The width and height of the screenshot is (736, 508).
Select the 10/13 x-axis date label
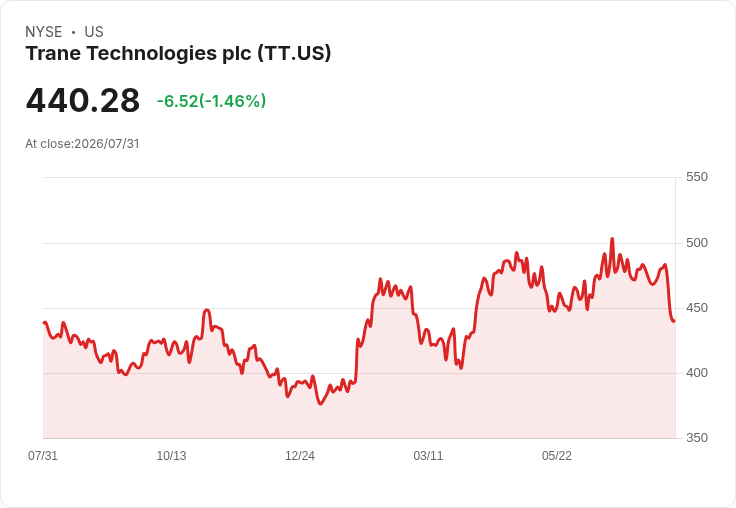[171, 455]
